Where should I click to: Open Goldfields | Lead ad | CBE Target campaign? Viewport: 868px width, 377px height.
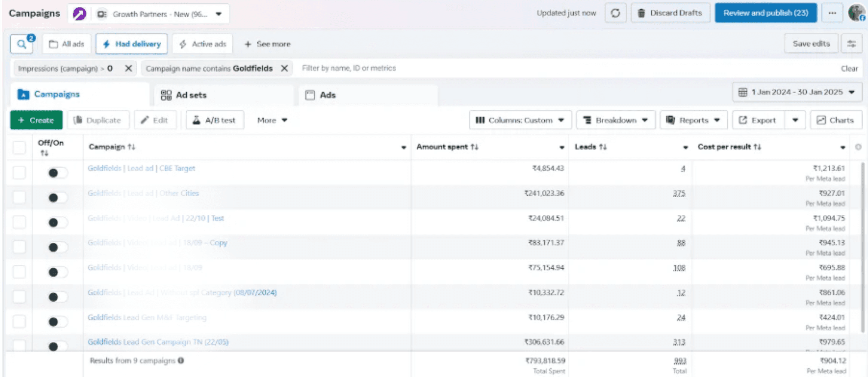pyautogui.click(x=141, y=168)
